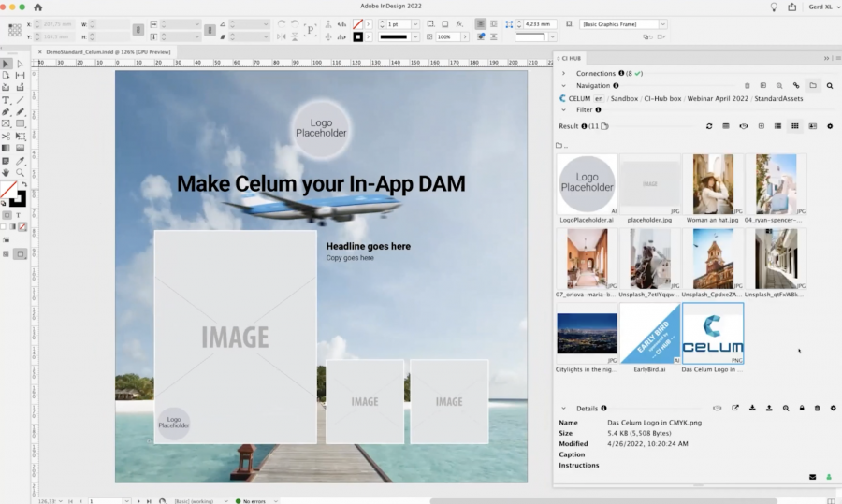Open the Basic Graphics Frame style dropdown
The height and width of the screenshot is (504, 842).
(662, 24)
